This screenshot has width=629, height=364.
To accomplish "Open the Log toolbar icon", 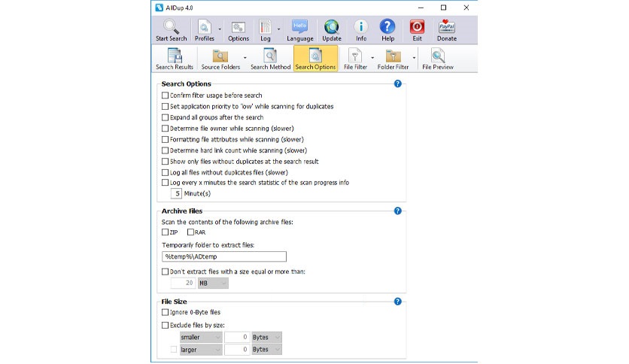I will (x=266, y=27).
